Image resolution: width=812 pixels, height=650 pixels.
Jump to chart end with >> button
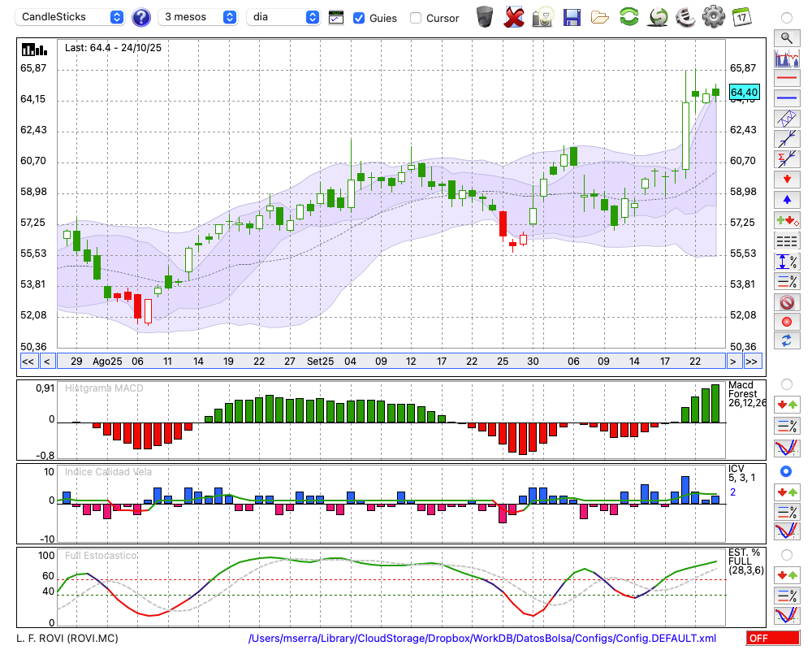point(753,362)
